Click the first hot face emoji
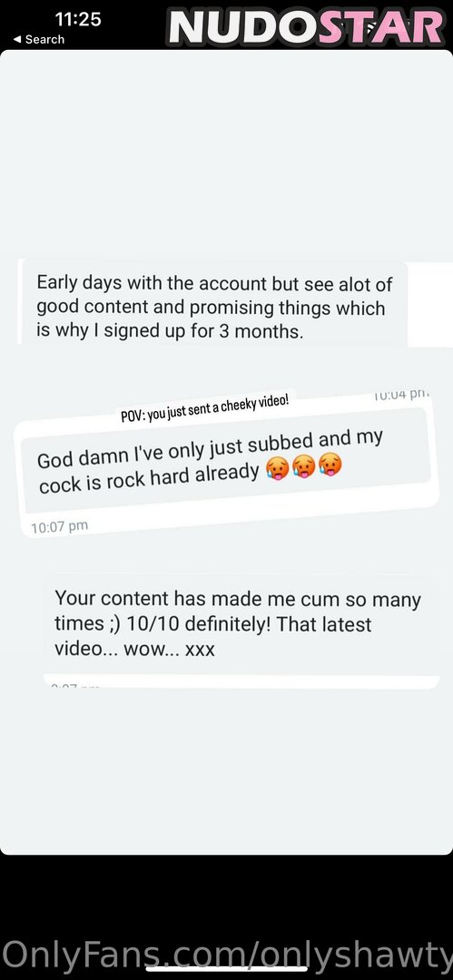 tap(275, 469)
